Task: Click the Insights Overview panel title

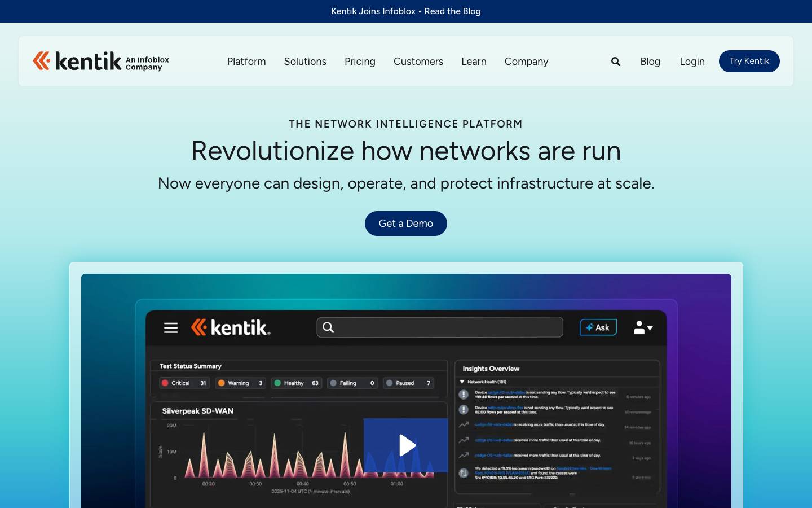Action: pos(491,369)
